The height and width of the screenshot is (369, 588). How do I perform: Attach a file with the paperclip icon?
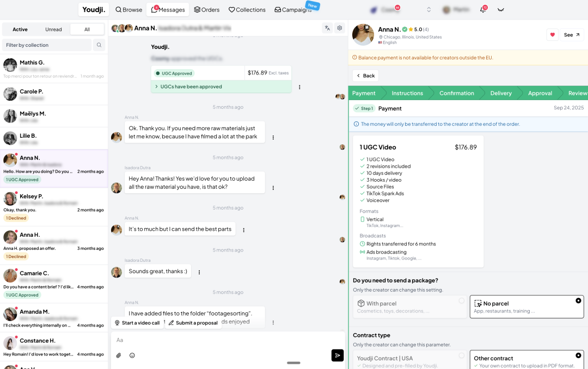pos(119,355)
